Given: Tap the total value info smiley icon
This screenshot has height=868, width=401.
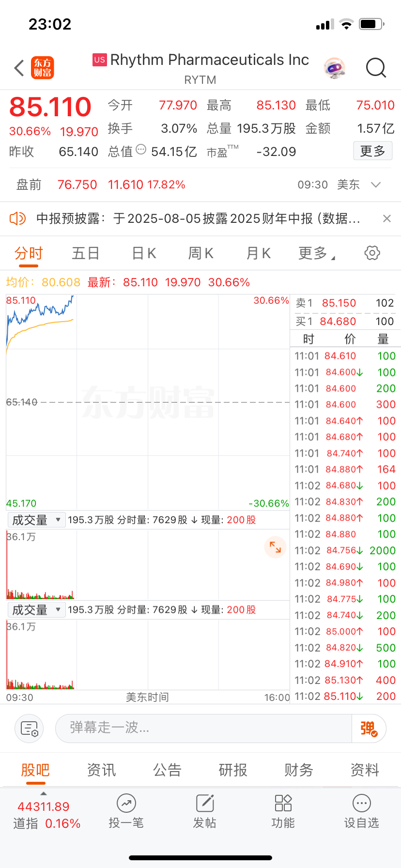Looking at the screenshot, I should pyautogui.click(x=141, y=150).
